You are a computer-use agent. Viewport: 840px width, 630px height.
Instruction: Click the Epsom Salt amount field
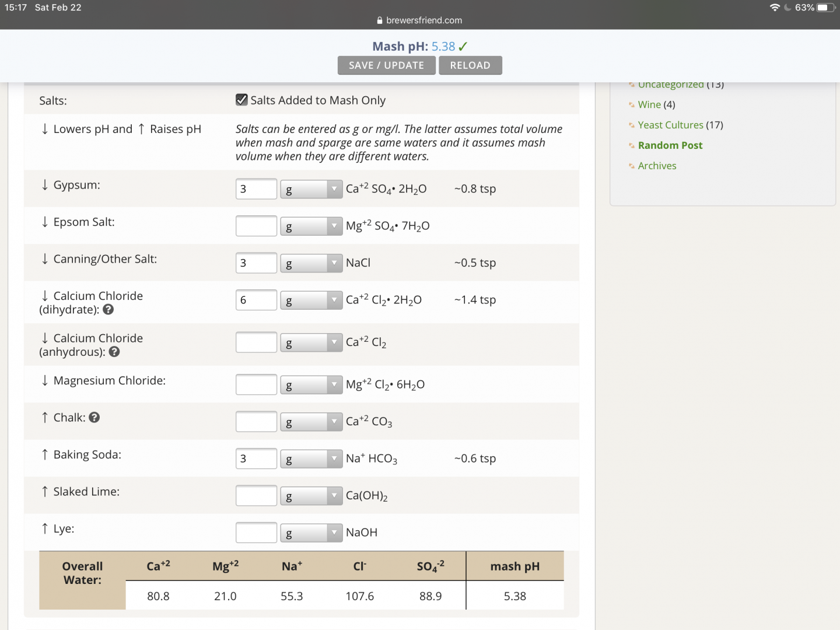256,226
